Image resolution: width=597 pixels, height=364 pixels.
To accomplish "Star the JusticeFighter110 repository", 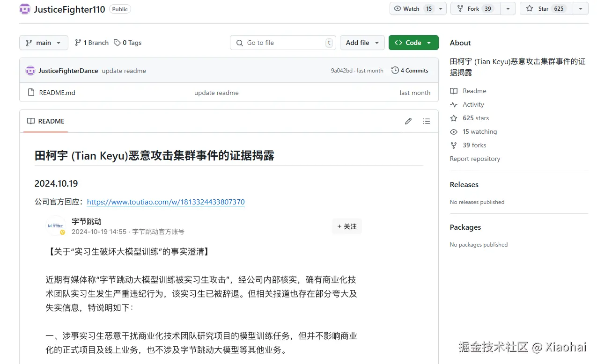I will [546, 8].
